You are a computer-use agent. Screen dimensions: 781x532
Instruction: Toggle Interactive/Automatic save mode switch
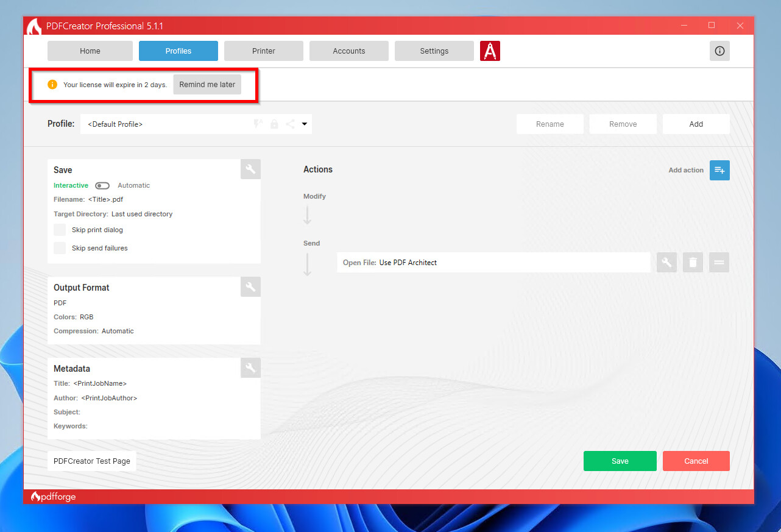(x=102, y=186)
